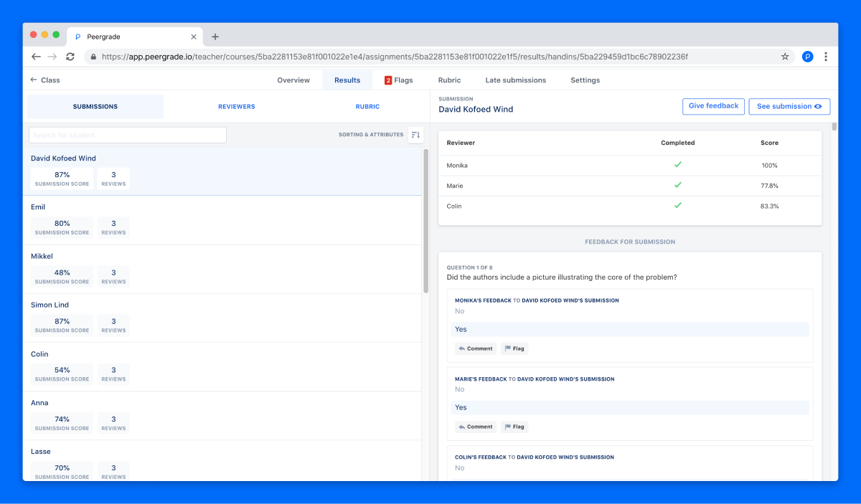Select the Yes answer in Monika's feedback

(630, 330)
